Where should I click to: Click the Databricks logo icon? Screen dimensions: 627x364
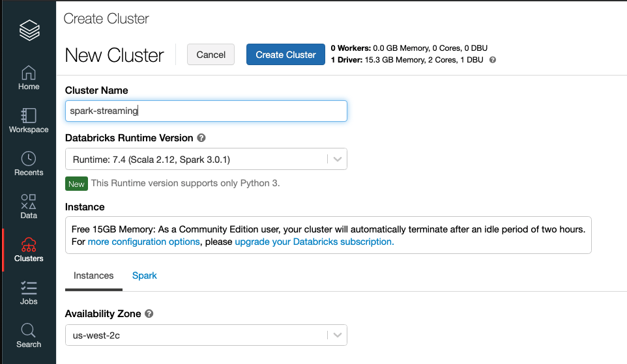tap(29, 31)
